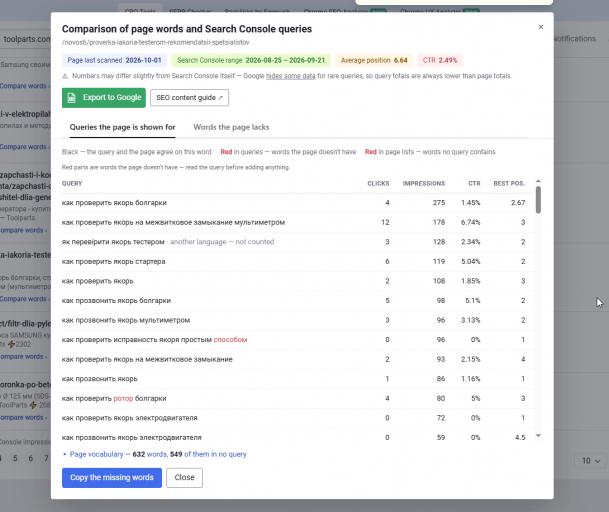Select Queries the page is shown for tab
609x512 pixels.
122,127
